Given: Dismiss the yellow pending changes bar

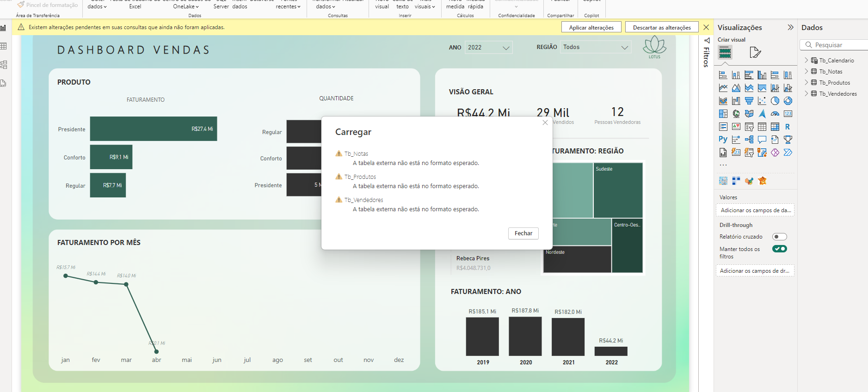Looking at the screenshot, I should 706,27.
